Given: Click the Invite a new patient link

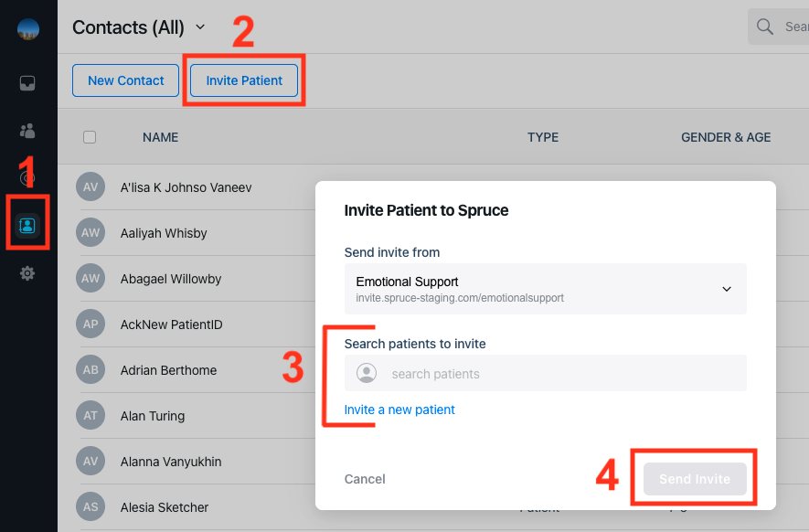Looking at the screenshot, I should coord(399,410).
